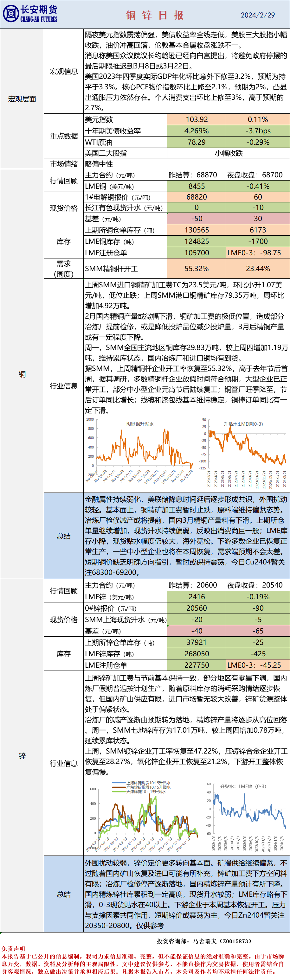Select the LME锌库存 change -425
The image size is (290, 980).
point(258,653)
